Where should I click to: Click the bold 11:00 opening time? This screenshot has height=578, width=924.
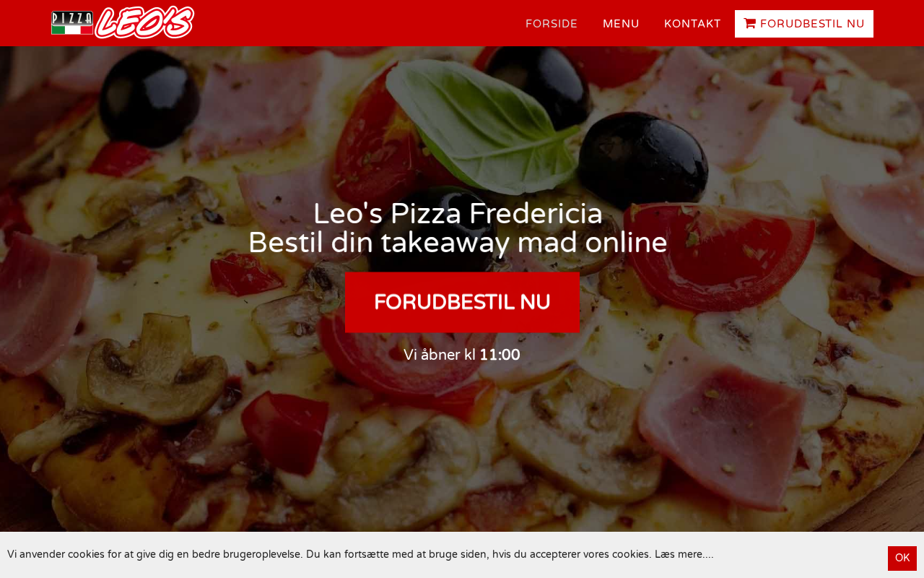500,355
